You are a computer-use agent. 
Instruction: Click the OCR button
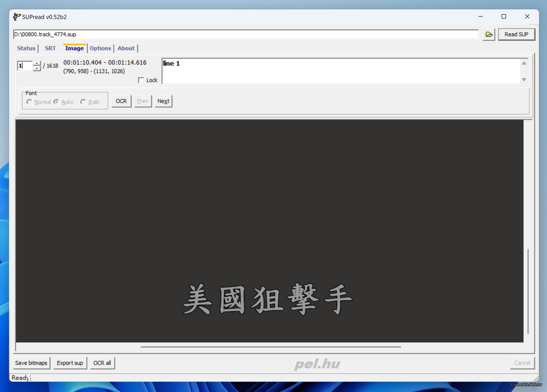coord(121,101)
